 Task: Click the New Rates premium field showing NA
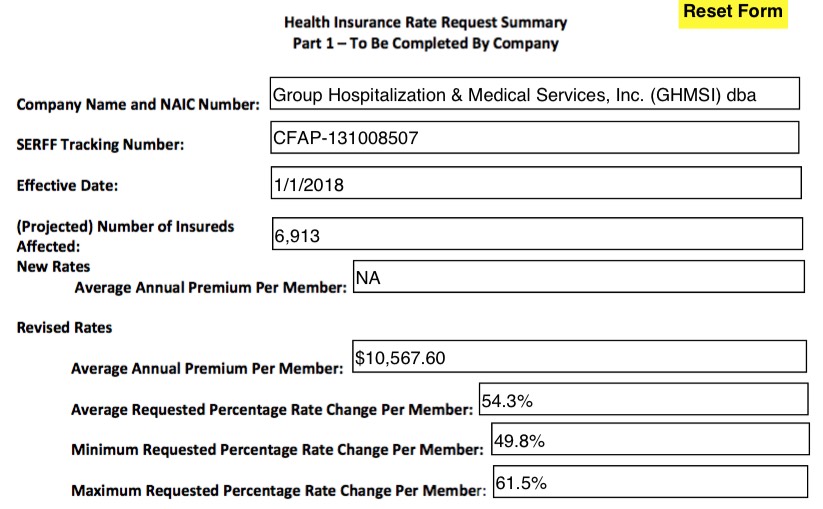(x=578, y=277)
